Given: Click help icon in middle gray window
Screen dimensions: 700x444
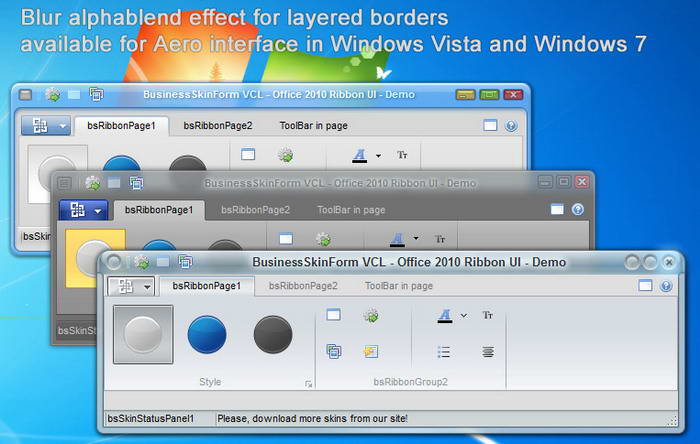Looking at the screenshot, I should pyautogui.click(x=578, y=209).
